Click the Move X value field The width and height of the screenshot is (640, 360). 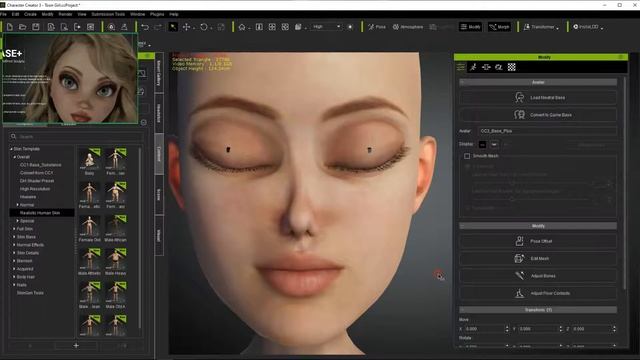coord(484,329)
